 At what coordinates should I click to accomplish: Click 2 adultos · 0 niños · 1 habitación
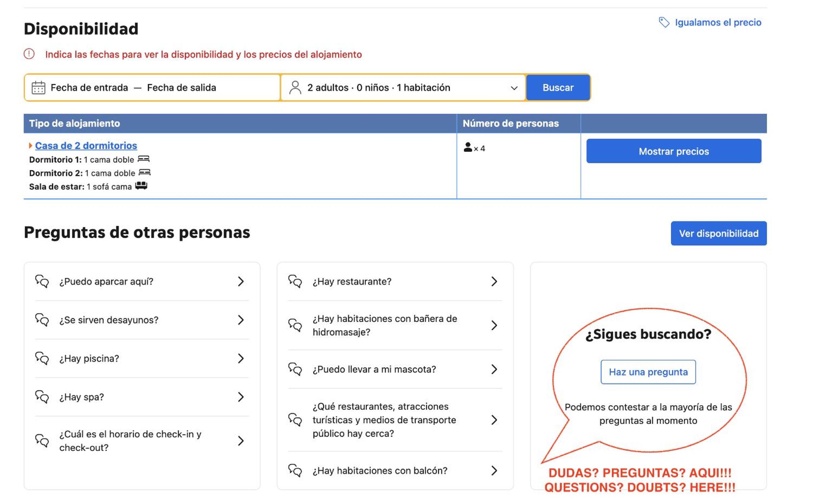(x=378, y=87)
